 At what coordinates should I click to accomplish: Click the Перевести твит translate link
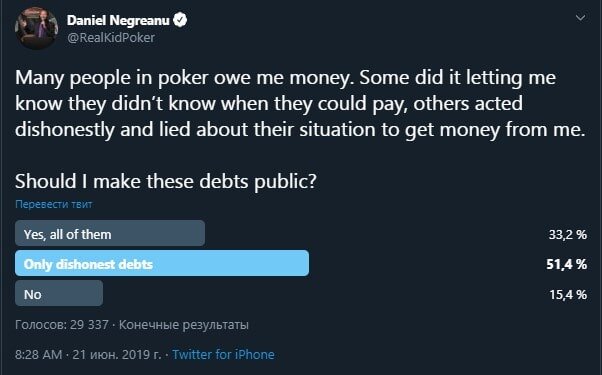pos(54,204)
